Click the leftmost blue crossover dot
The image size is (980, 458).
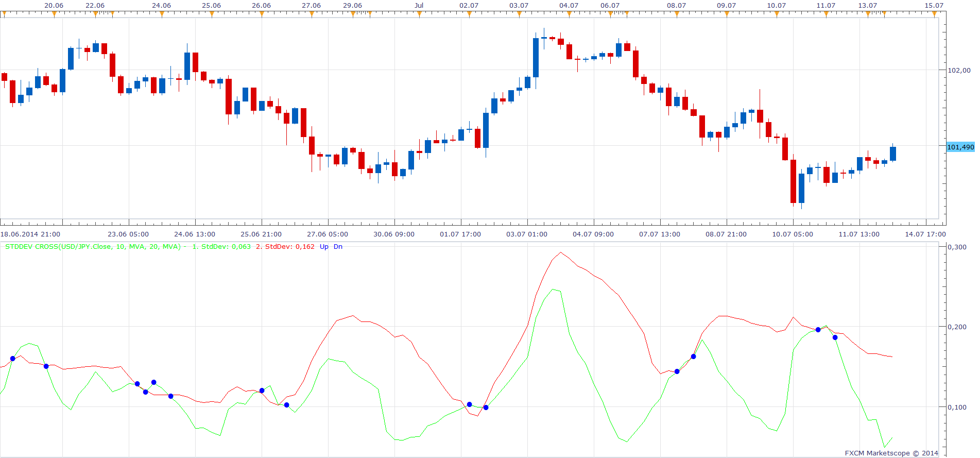[x=13, y=359]
